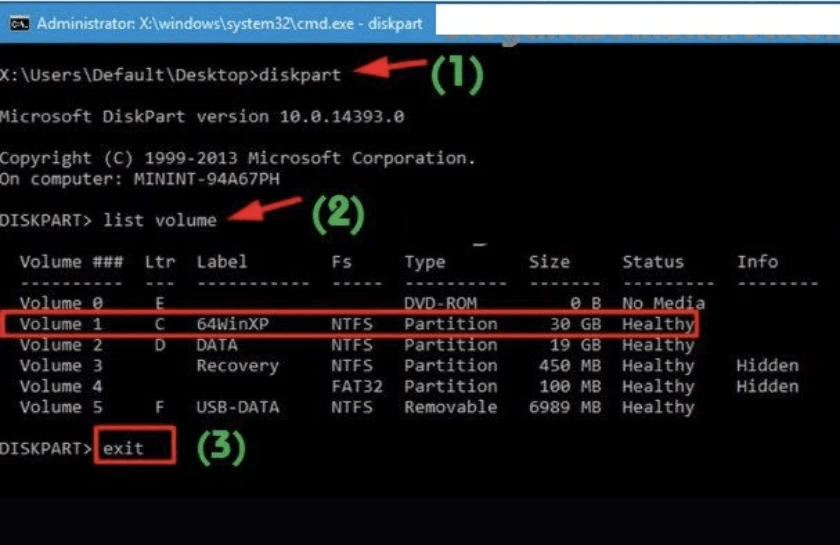This screenshot has height=545, width=840.
Task: Click the '64WinXP' label
Action: (232, 324)
